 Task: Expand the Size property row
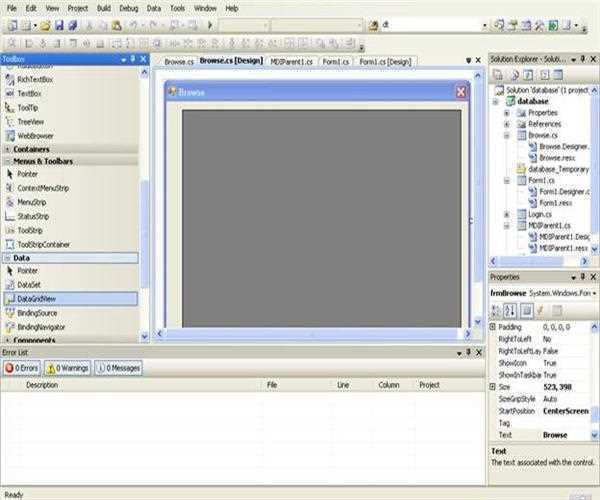(x=493, y=387)
